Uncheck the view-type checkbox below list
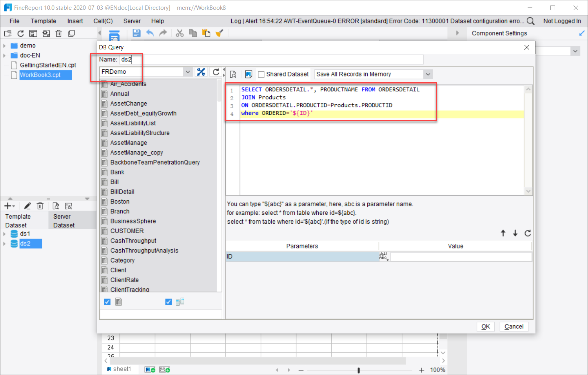Screen dimensions: 588x375 tap(169, 302)
